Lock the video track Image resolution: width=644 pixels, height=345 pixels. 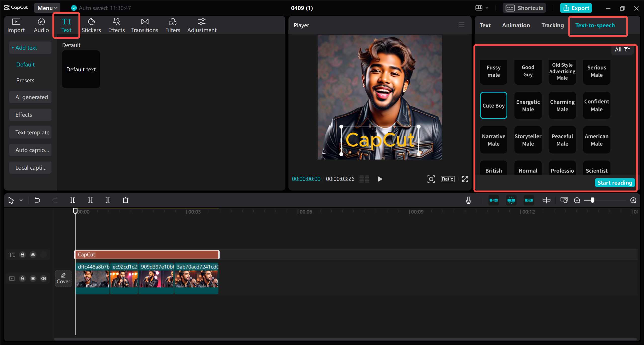coord(22,278)
